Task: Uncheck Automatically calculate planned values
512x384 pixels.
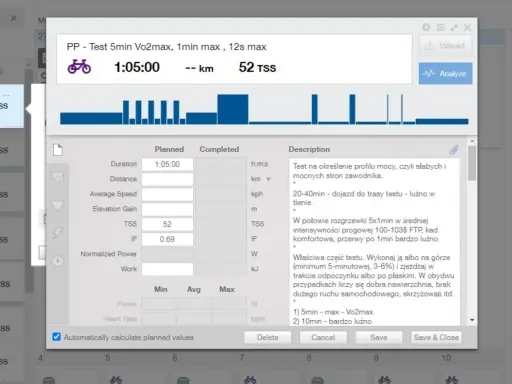Action: (56, 337)
